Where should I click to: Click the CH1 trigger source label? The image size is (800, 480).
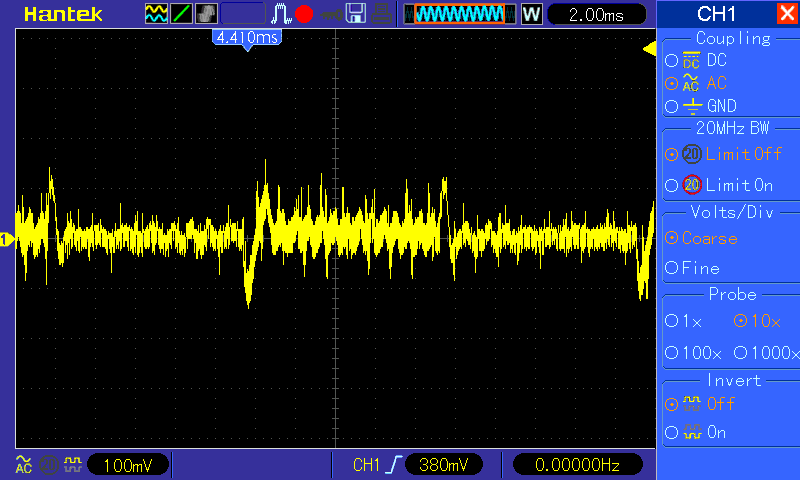coord(366,465)
